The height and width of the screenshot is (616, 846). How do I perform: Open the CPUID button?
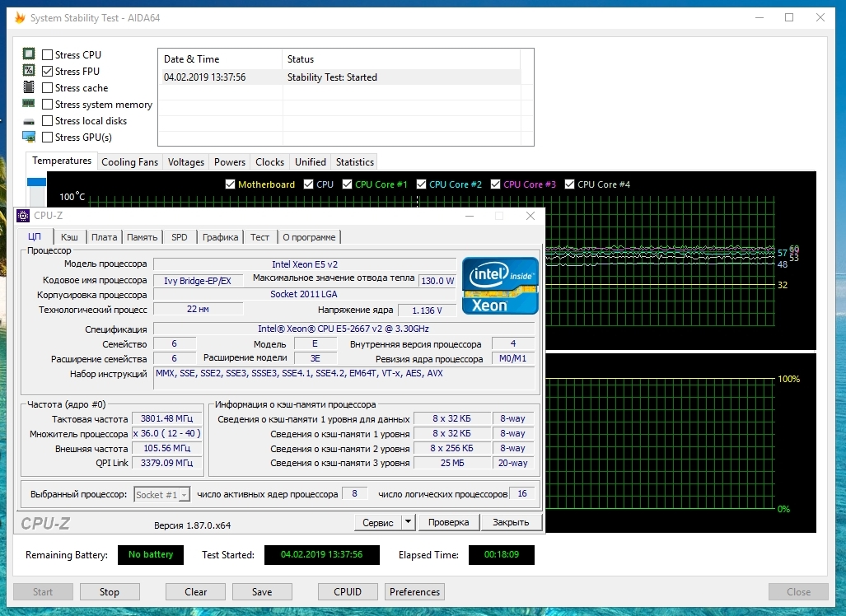[348, 592]
